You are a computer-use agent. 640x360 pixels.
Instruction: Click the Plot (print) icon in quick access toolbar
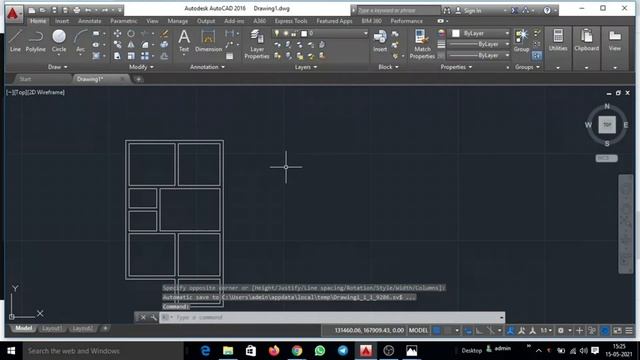tap(77, 10)
